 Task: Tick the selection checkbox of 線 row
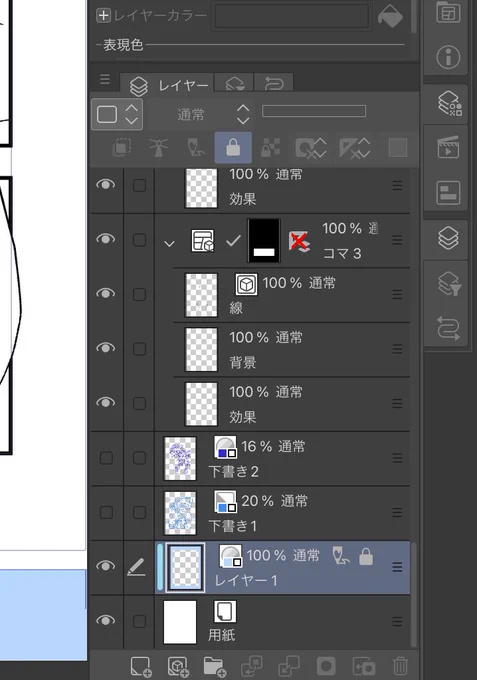point(139,294)
